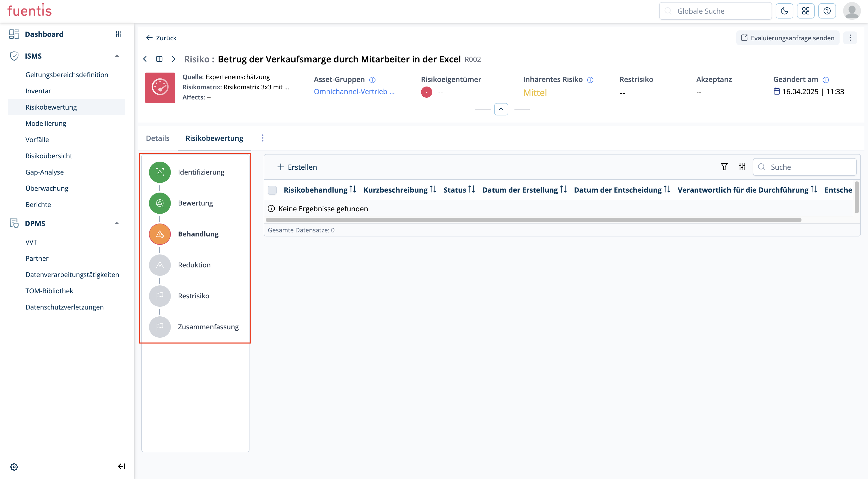Click the dashboard customize sliders icon
868x479 pixels.
(x=118, y=34)
